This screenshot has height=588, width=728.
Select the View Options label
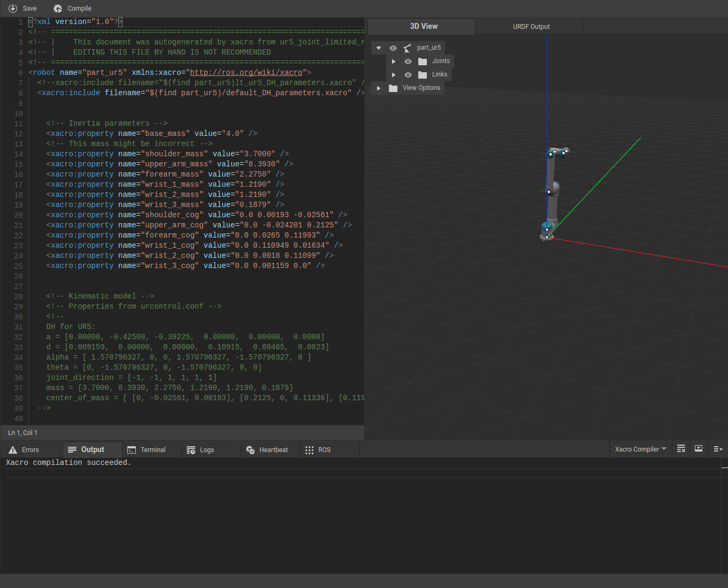pos(422,88)
